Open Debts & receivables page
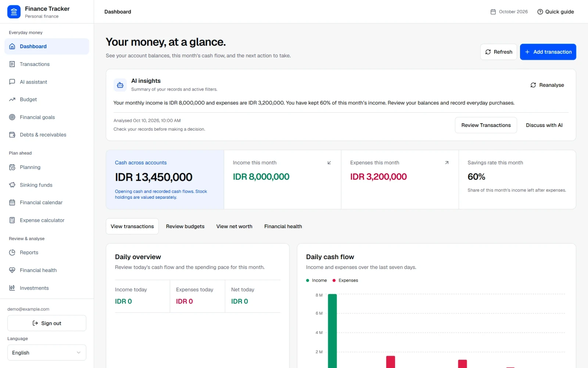The image size is (588, 368). click(47, 135)
